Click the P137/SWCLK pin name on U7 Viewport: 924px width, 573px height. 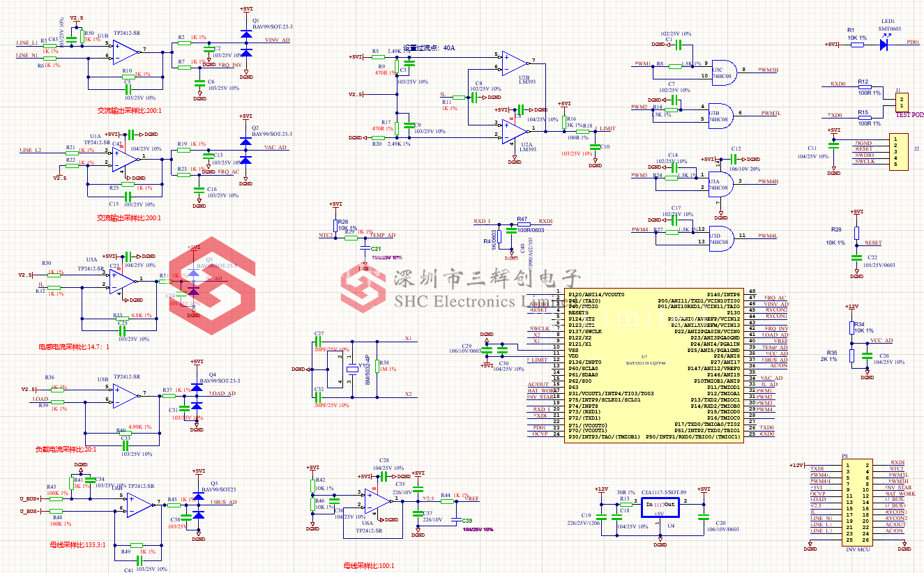584,331
